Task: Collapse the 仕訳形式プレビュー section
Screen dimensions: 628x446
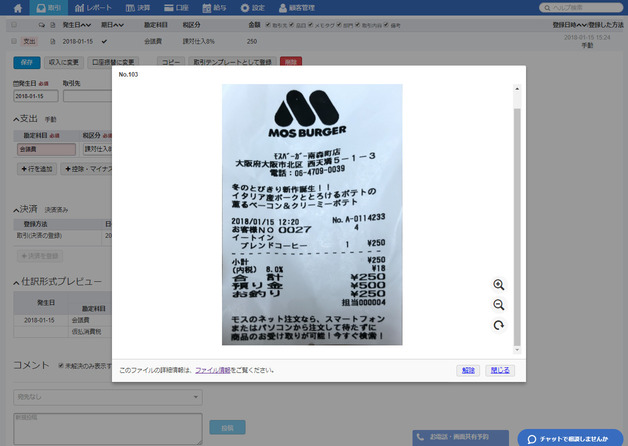Action: coord(16,283)
